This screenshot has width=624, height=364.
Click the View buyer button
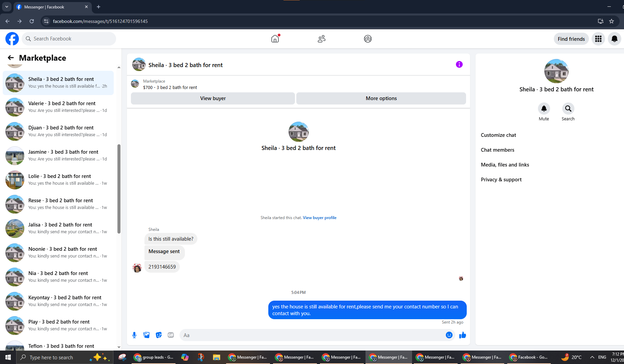tap(213, 98)
